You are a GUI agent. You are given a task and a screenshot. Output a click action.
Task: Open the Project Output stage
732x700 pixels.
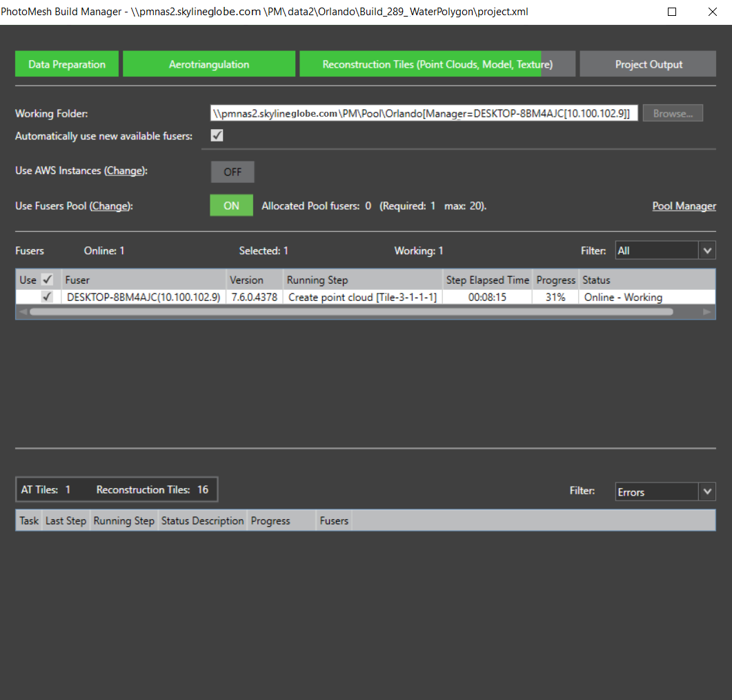649,64
